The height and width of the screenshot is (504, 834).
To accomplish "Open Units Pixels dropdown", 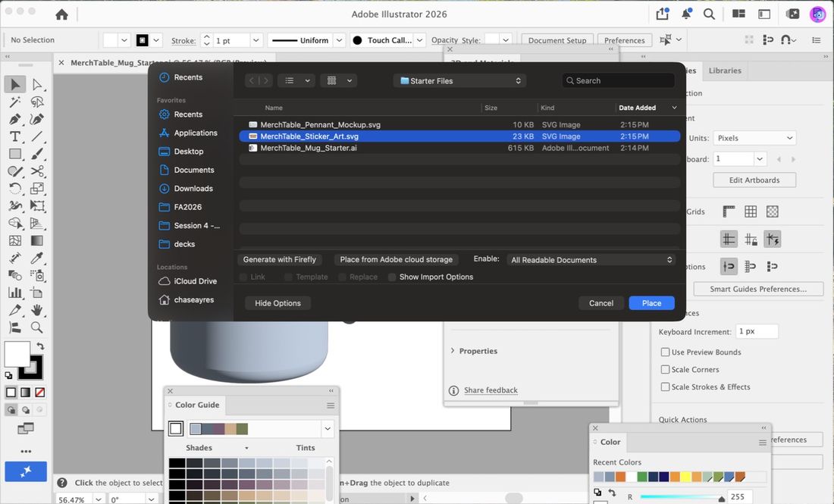I will tap(754, 138).
